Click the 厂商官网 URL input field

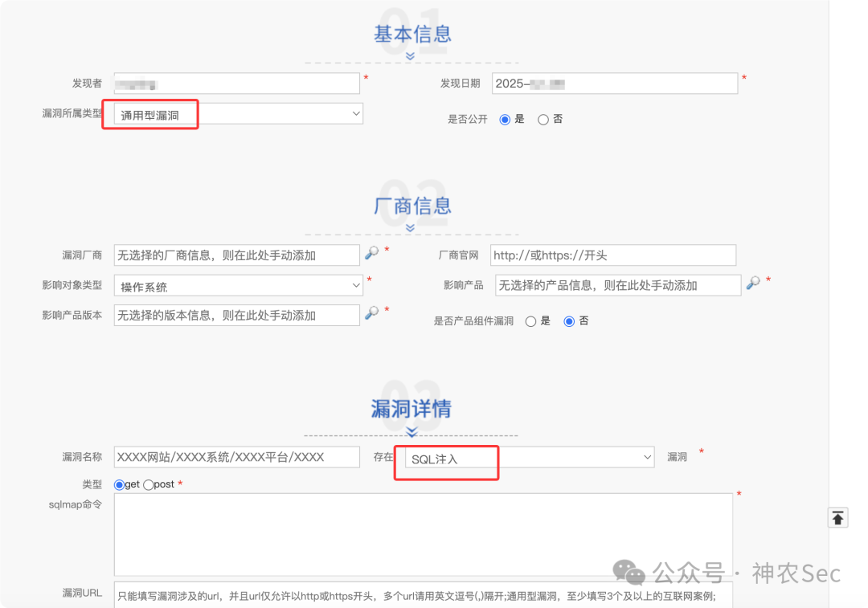coord(613,255)
